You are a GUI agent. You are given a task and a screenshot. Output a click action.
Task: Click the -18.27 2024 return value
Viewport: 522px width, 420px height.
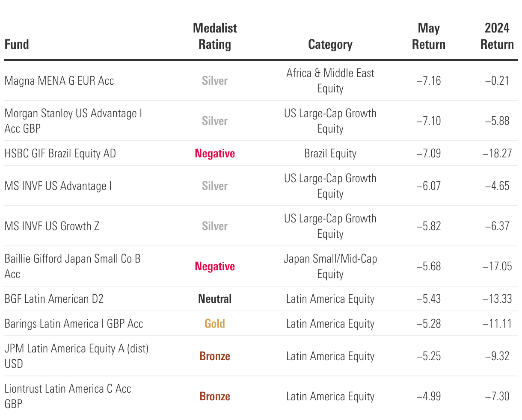(497, 154)
